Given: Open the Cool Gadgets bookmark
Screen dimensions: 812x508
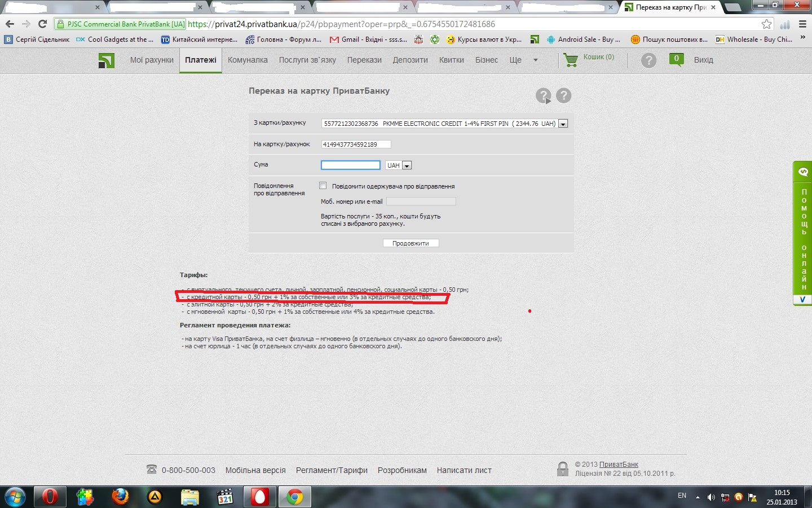Looking at the screenshot, I should (115, 40).
